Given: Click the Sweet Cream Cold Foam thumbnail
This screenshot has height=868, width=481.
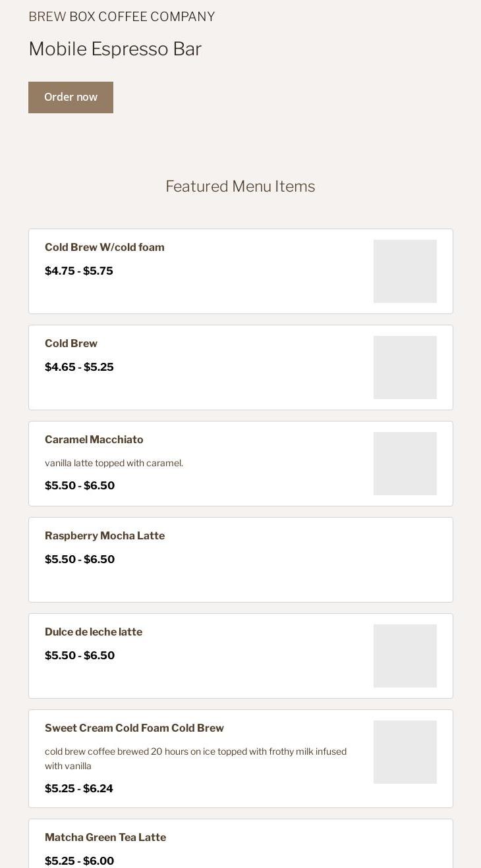Looking at the screenshot, I should click(405, 752).
